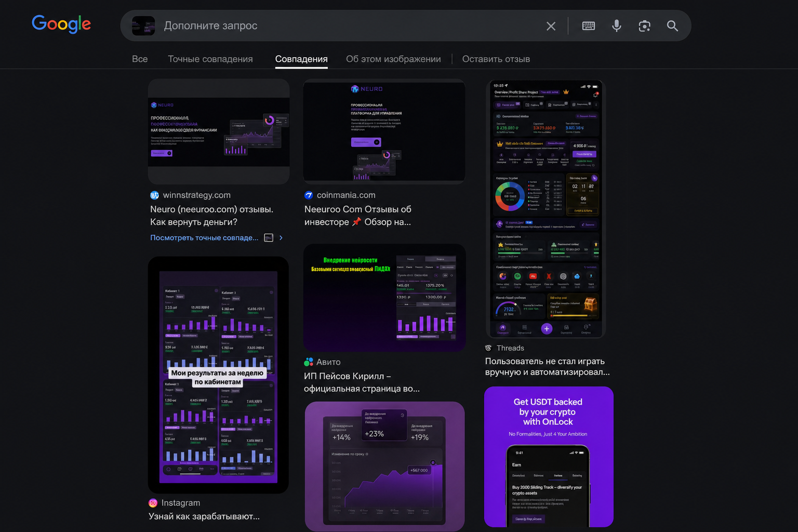This screenshot has width=798, height=532.
Task: Open the coinmania.com result thumbnail
Action: click(x=384, y=131)
